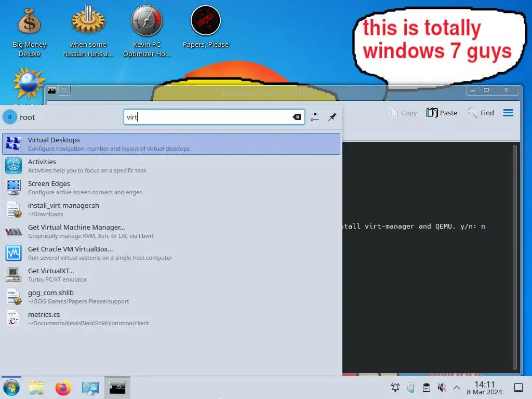The image size is (532, 399).
Task: Click Konsole window menu icon in titlebar
Action: pos(51,90)
